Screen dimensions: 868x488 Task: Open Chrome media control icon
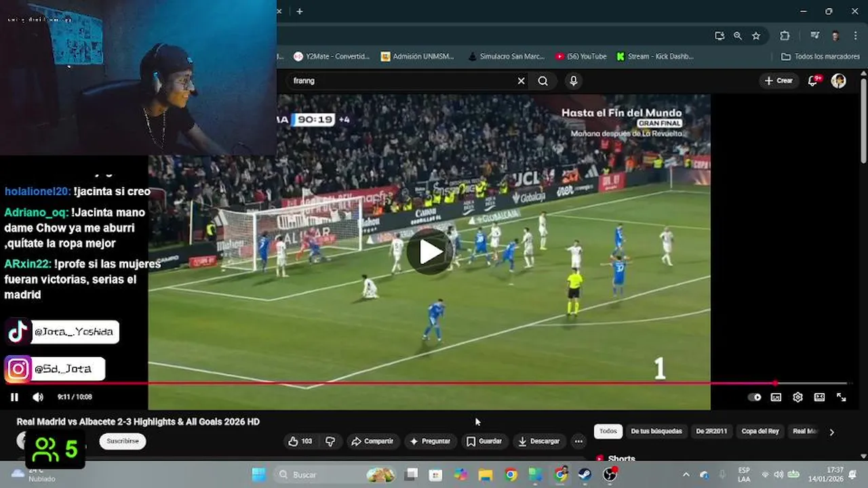(x=814, y=36)
